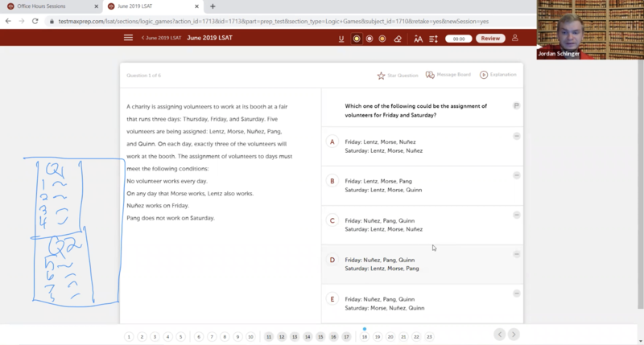This screenshot has height=345, width=644.
Task: Click the Review button
Action: [489, 39]
